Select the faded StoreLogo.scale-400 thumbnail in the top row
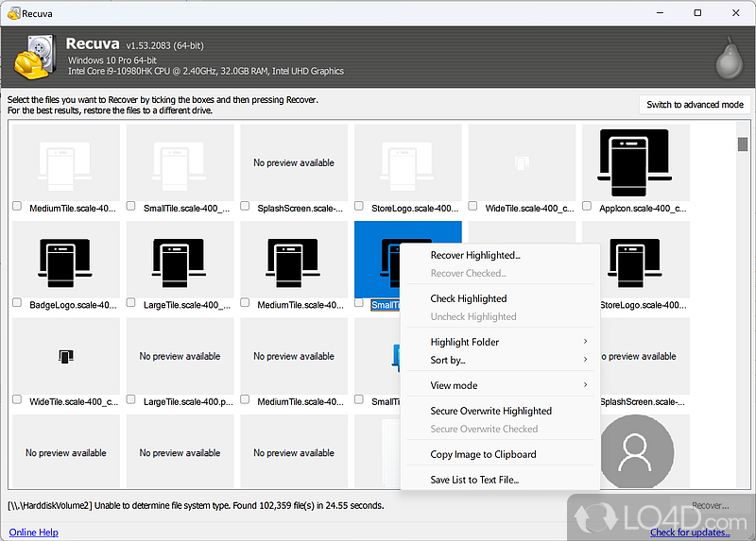This screenshot has height=541, width=756. pyautogui.click(x=408, y=162)
